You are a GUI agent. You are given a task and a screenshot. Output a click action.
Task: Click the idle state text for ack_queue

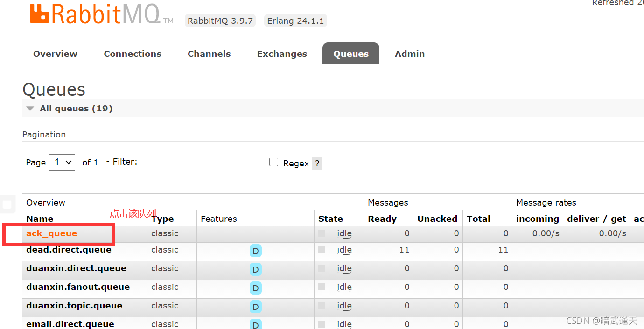click(x=344, y=233)
